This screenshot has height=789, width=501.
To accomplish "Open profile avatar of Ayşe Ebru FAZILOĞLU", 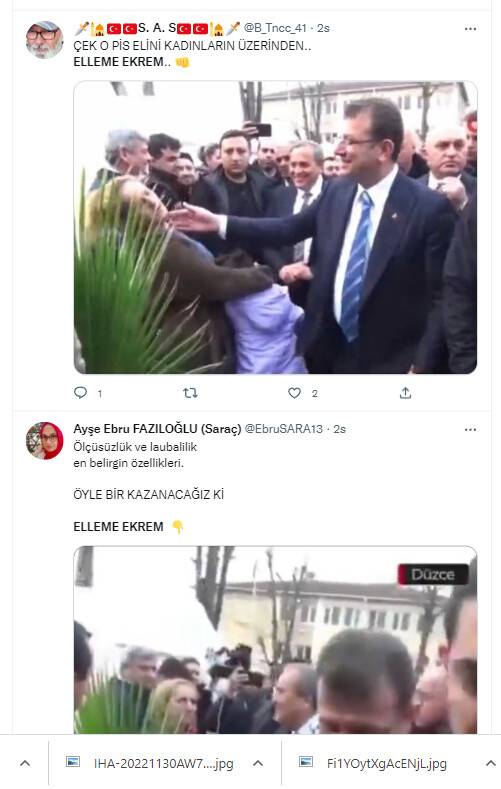I will (x=44, y=441).
